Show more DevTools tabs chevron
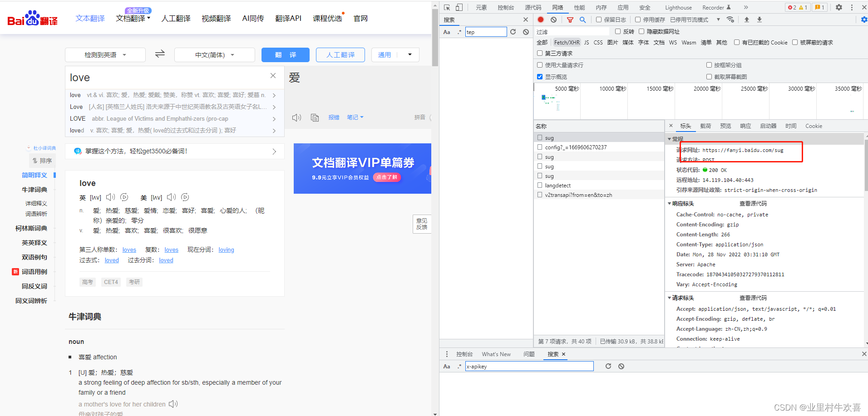Screen dimensions: 868x416 (746, 7)
